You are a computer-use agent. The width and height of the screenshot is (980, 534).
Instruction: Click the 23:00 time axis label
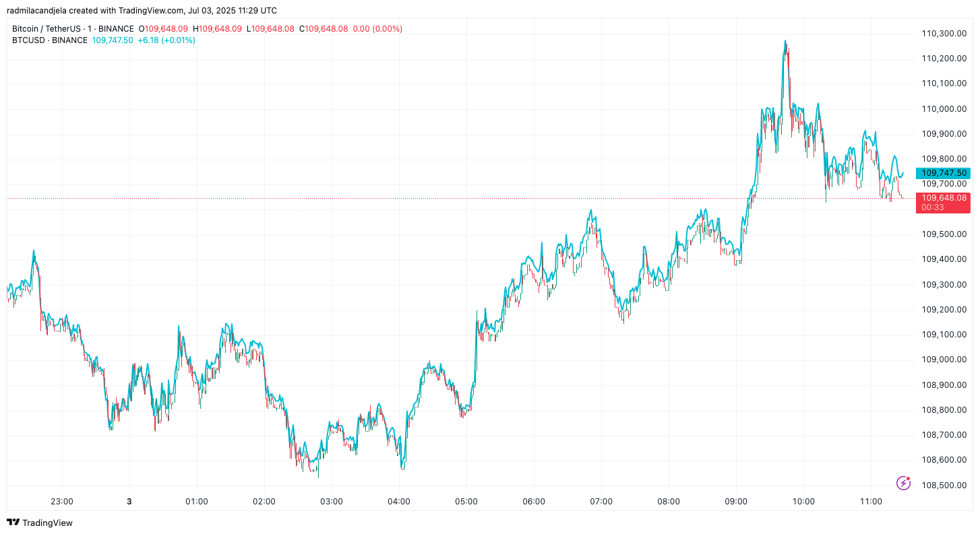[x=61, y=501]
